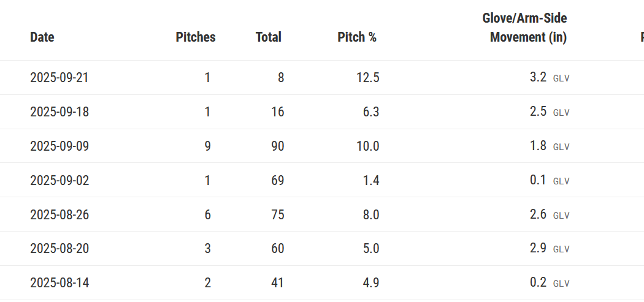644x302 pixels.
Task: Sort table by Date column header
Action: click(42, 37)
